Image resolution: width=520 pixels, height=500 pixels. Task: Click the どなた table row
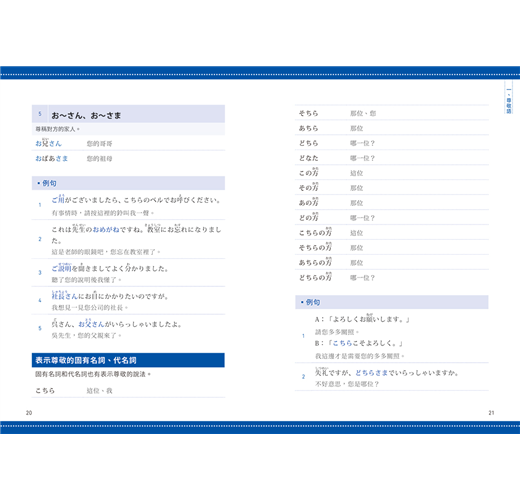392,158
